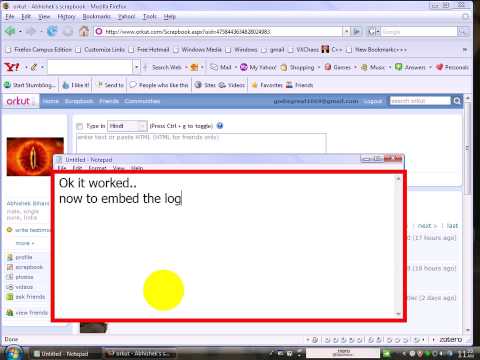Open My Yahoo toolbar icon
Screen dimensions: 480x360
click(244, 67)
